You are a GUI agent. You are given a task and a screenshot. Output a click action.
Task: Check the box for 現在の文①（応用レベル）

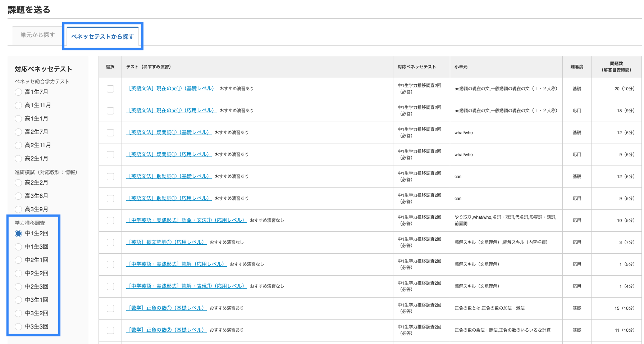(x=110, y=111)
